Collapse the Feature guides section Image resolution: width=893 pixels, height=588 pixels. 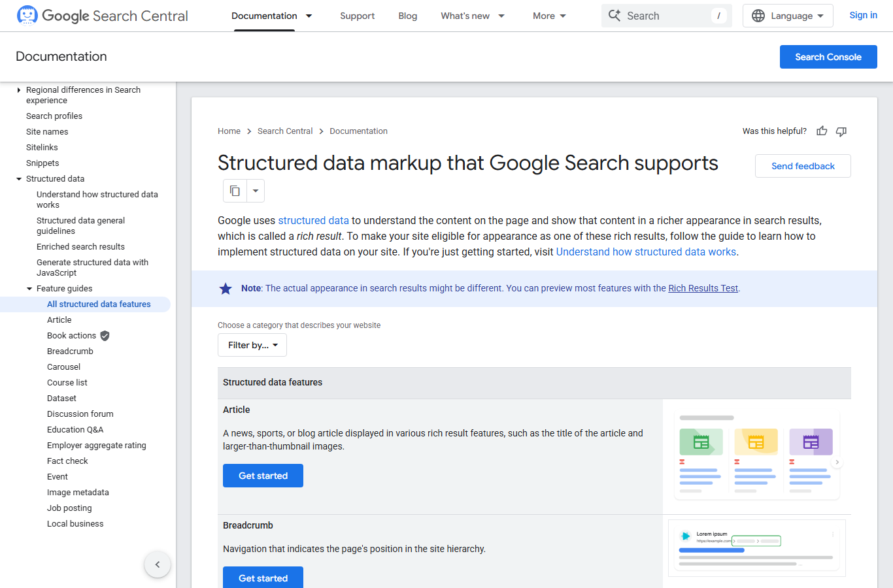coord(29,289)
